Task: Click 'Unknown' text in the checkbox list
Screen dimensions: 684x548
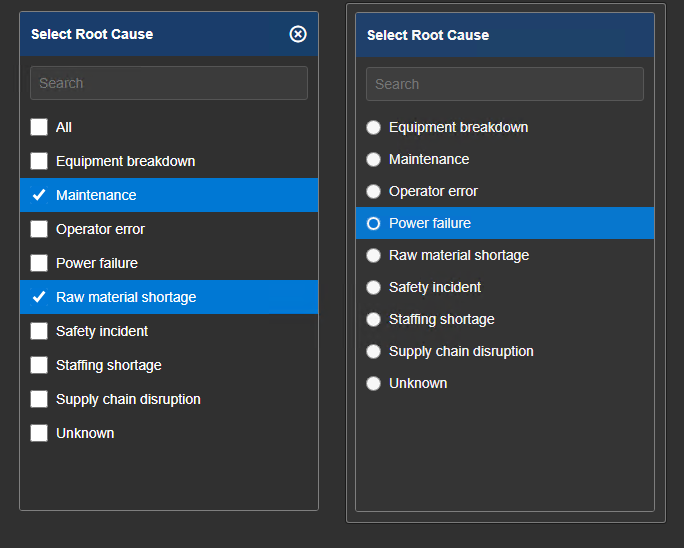Action: (85, 433)
